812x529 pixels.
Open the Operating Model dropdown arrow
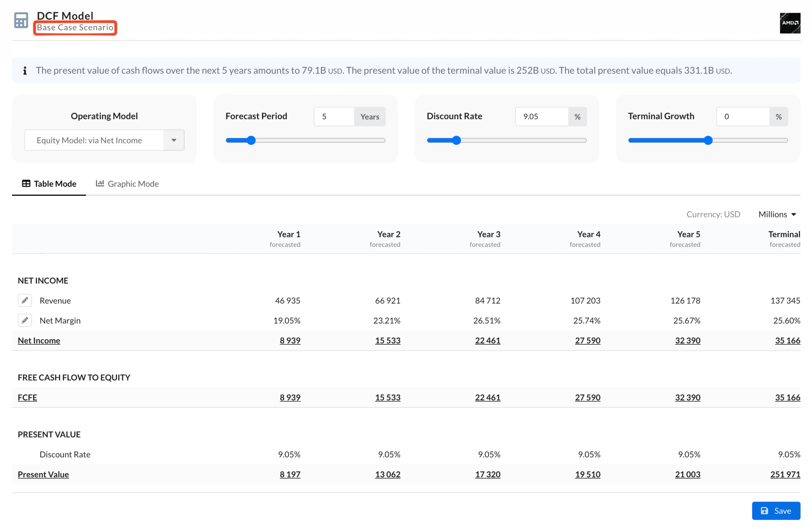(174, 140)
